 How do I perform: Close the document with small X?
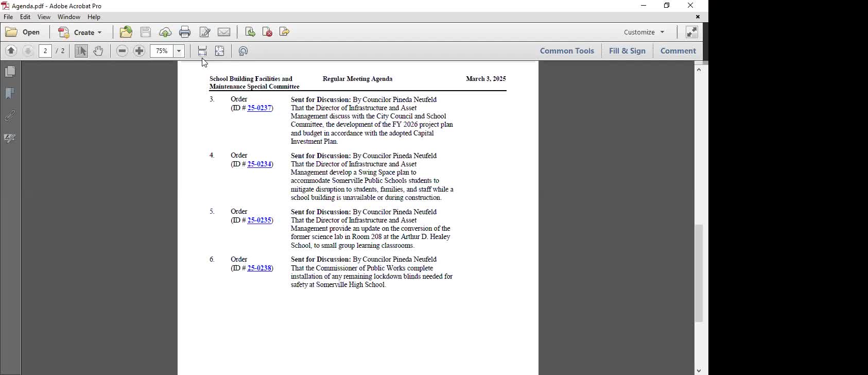[x=698, y=17]
